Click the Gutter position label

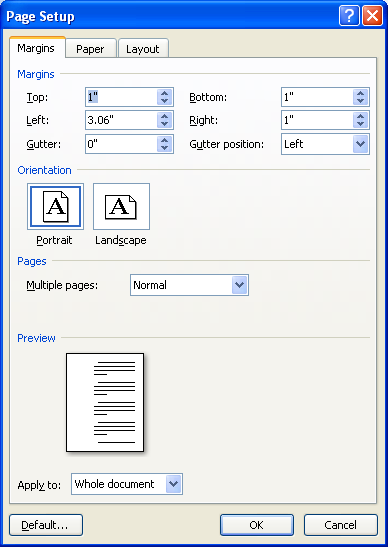(x=226, y=144)
